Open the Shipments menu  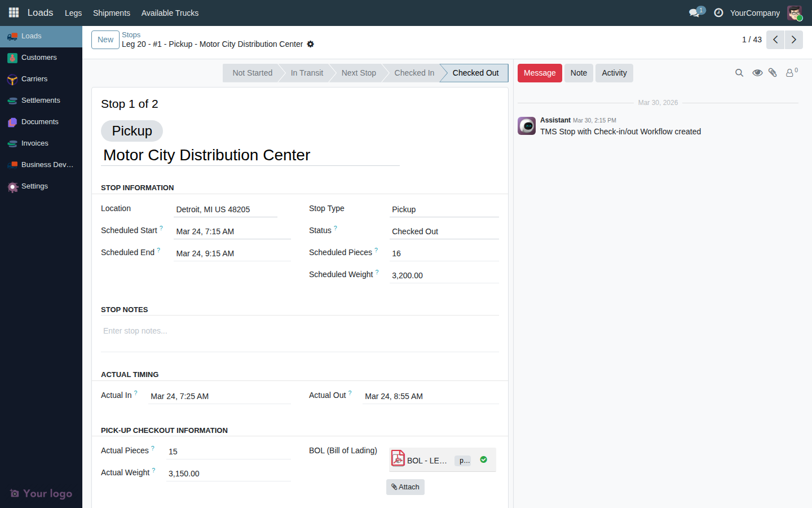[112, 12]
